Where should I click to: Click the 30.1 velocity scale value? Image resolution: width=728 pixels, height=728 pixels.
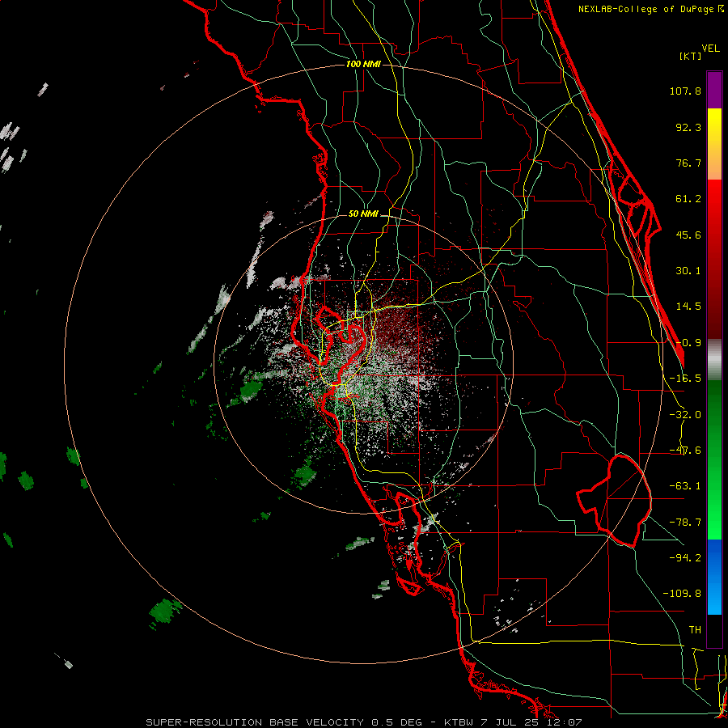coord(688,271)
